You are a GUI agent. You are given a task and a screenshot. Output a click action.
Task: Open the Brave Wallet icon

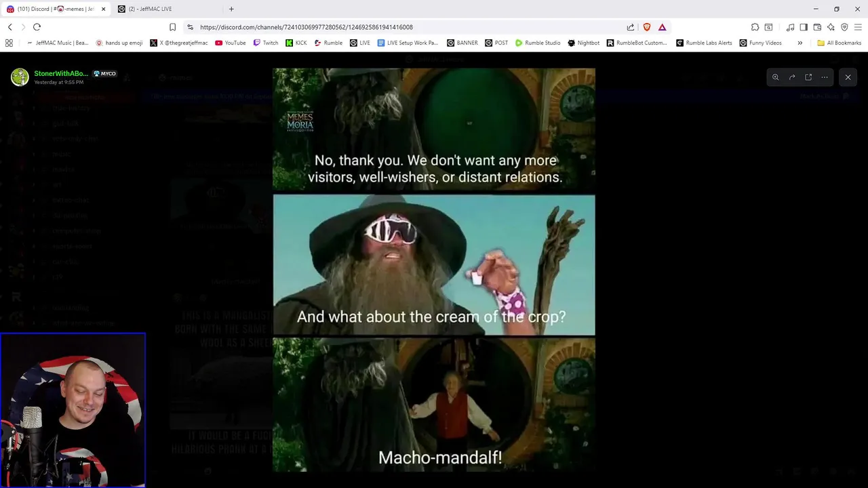pyautogui.click(x=817, y=27)
